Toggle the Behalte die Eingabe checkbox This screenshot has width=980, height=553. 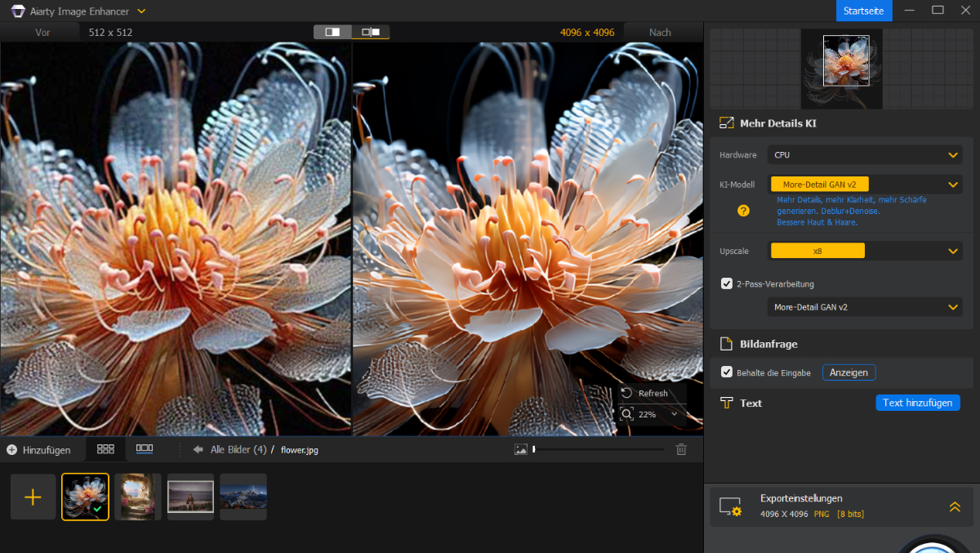(727, 372)
